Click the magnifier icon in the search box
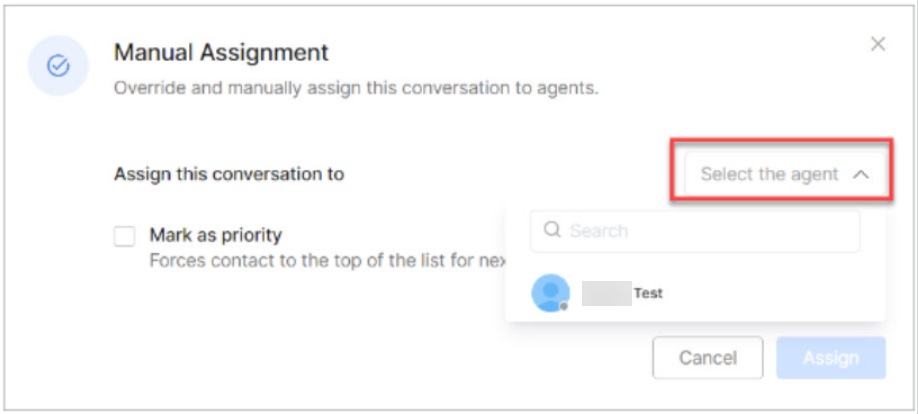918x414 pixels. pyautogui.click(x=552, y=231)
